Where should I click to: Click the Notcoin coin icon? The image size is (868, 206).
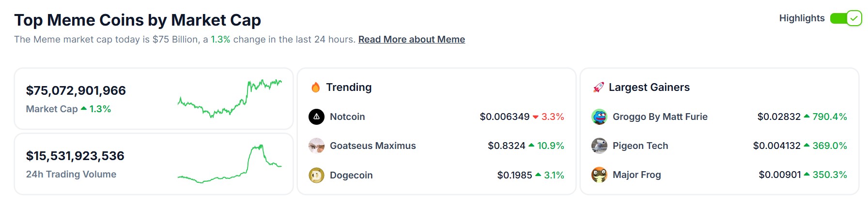coord(316,117)
